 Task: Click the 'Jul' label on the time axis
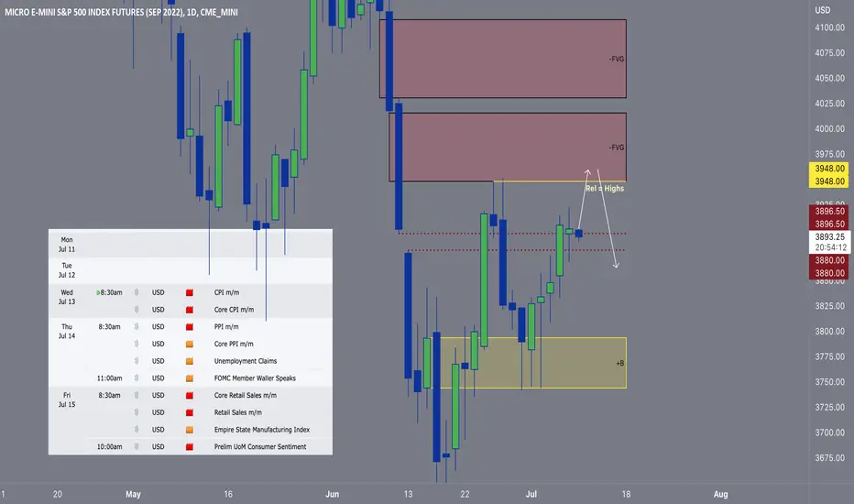(531, 494)
